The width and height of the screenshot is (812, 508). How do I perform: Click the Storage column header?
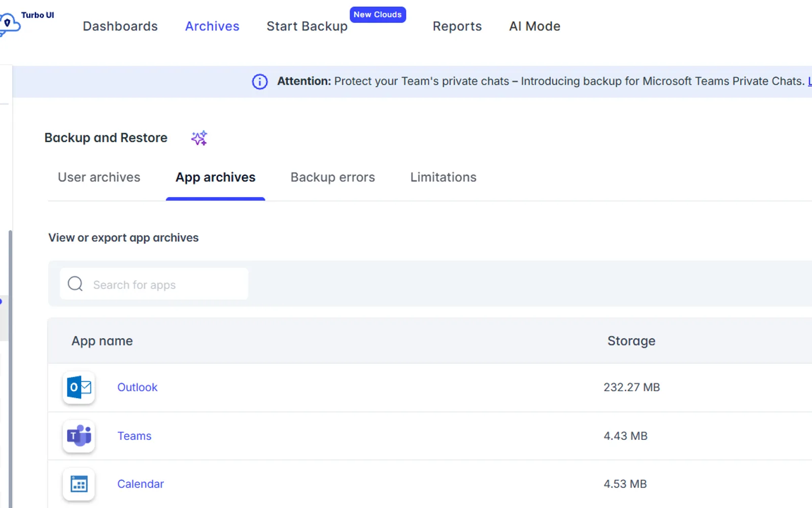[x=631, y=341]
